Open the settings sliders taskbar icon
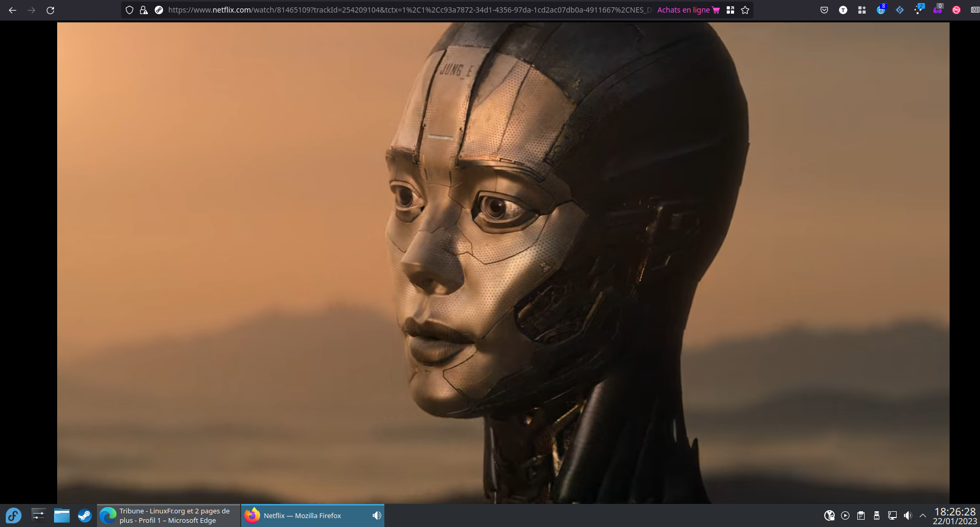Screen dimensions: 980x527 [x=38, y=515]
